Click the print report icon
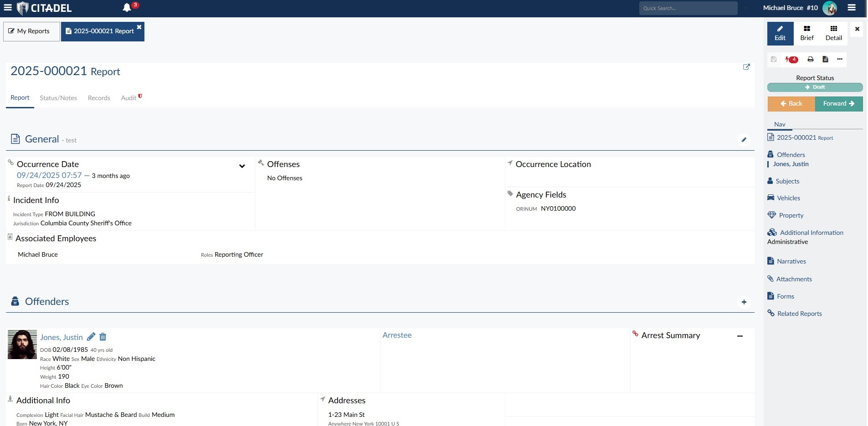Screen dimensions: 868x426 (x=810, y=59)
